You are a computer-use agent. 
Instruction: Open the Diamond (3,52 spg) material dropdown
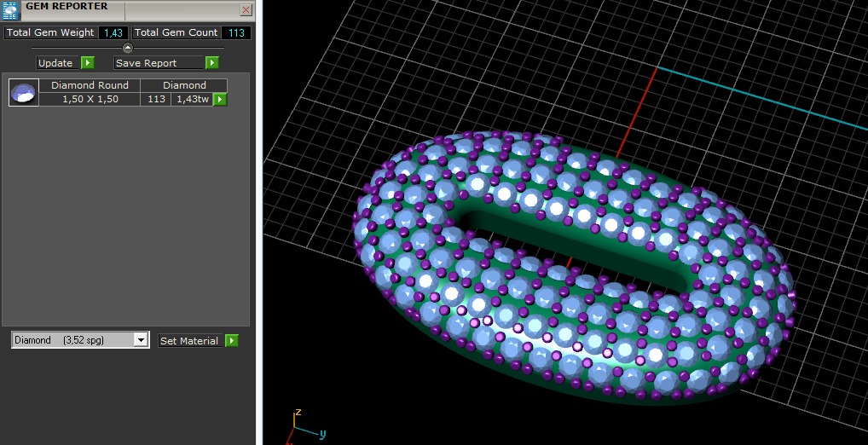tap(80, 340)
